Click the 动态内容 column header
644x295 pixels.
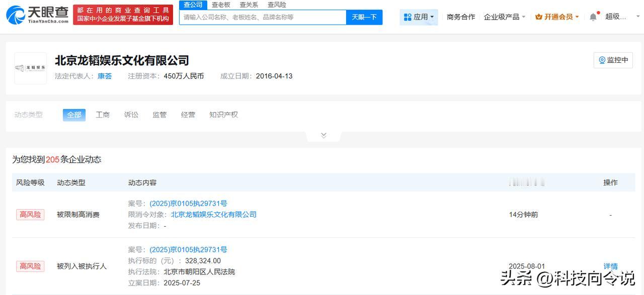tap(142, 182)
